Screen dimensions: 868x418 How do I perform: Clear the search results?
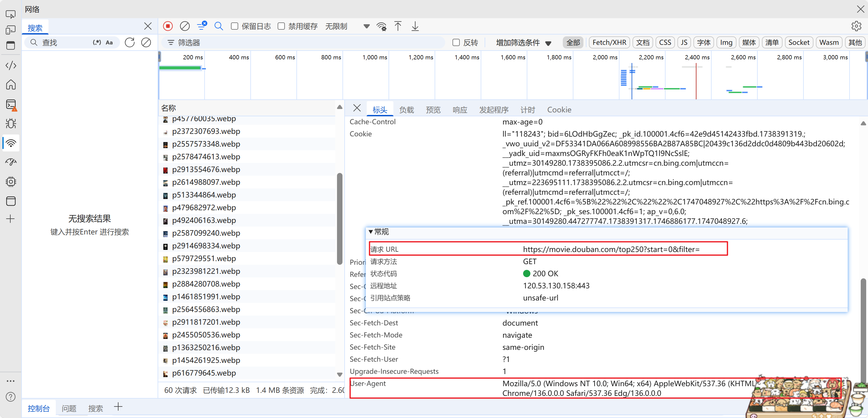pyautogui.click(x=146, y=42)
